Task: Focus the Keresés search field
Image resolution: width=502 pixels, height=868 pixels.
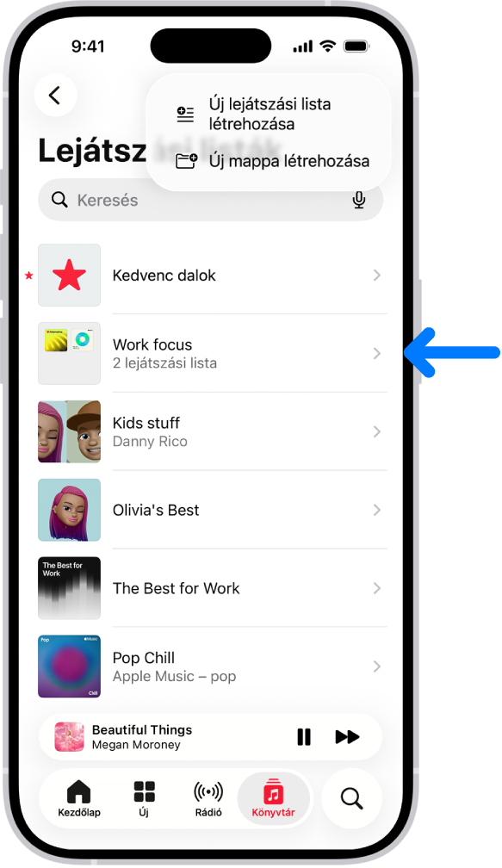Action: pos(210,200)
